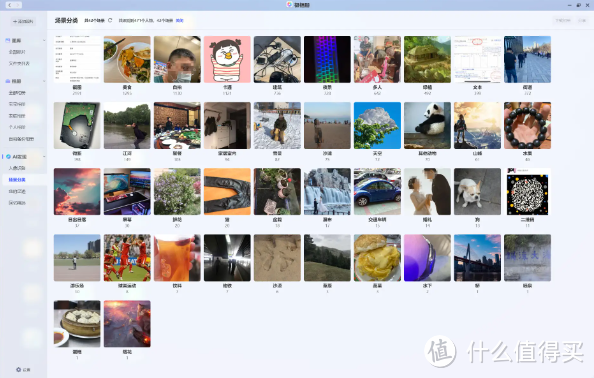
Task: Open the park playground field thumbnail
Action: coord(77,258)
